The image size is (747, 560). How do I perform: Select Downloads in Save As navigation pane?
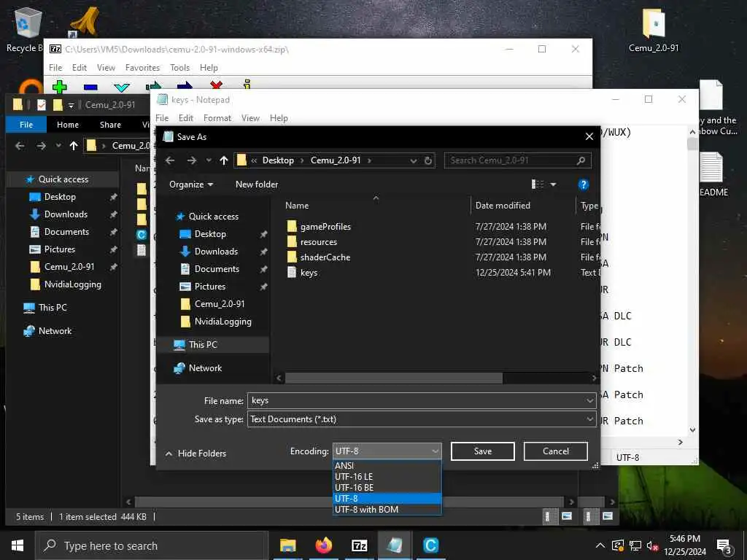pyautogui.click(x=216, y=252)
